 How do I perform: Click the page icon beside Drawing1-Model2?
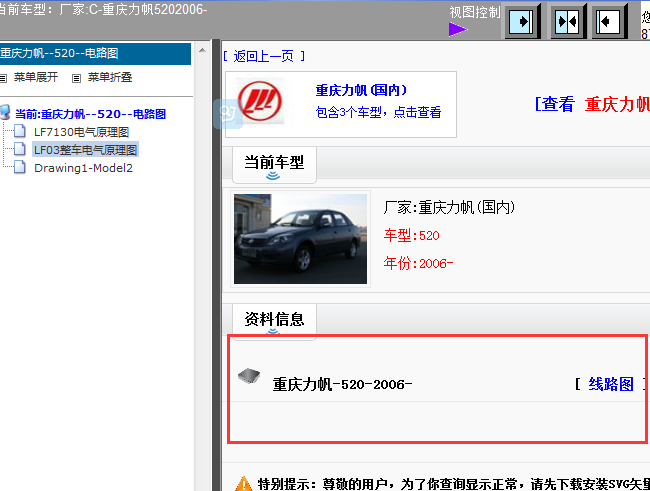coord(20,167)
